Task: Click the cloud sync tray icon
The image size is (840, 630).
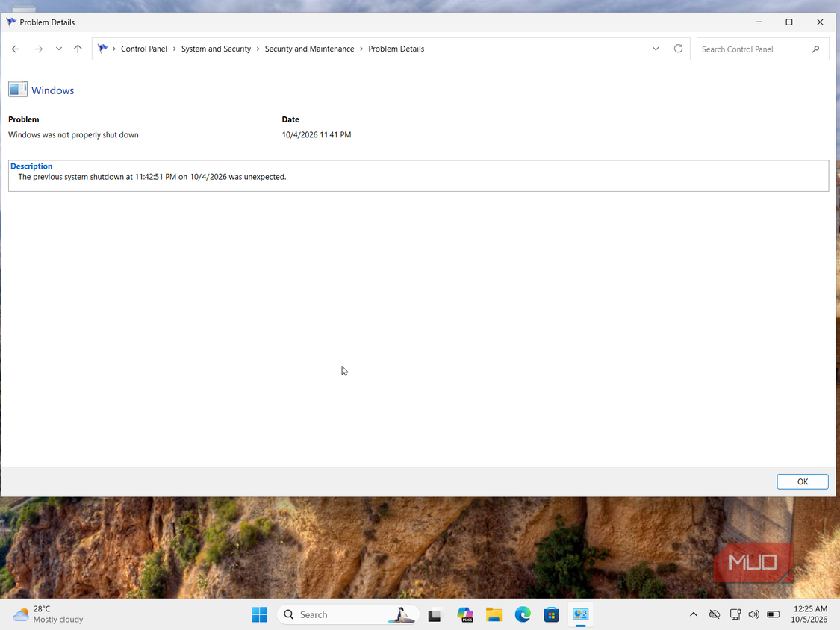Action: (715, 614)
